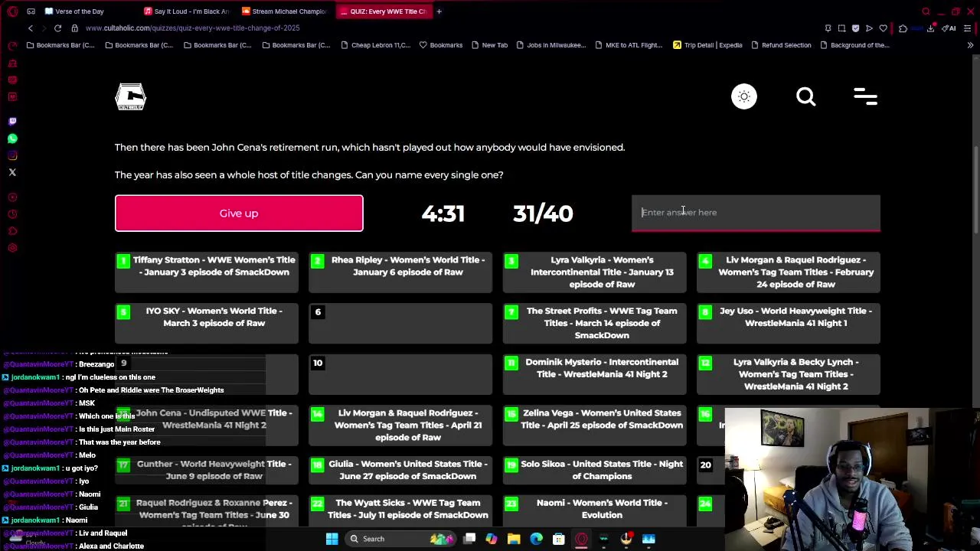Viewport: 980px width, 551px height.
Task: Open the first Bookmarks Bar folder
Action: tap(60, 45)
